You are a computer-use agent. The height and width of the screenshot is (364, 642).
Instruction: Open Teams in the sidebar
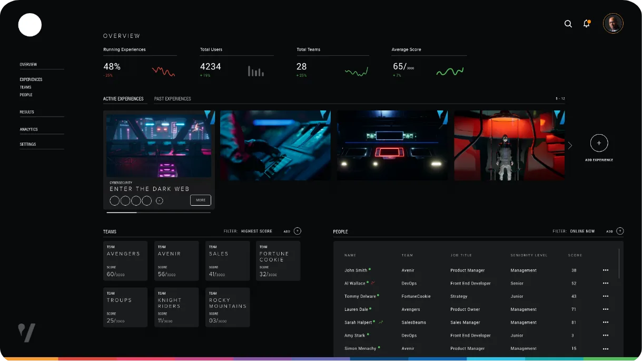pyautogui.click(x=26, y=87)
